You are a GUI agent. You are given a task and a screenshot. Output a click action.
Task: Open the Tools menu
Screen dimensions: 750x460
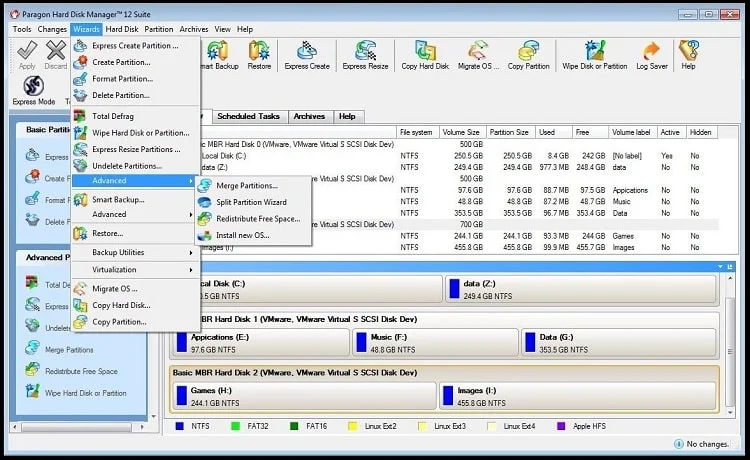[x=22, y=29]
